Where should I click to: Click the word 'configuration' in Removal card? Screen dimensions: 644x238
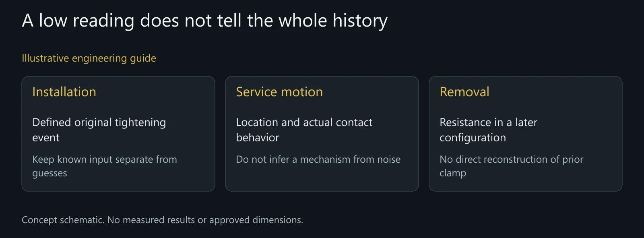pyautogui.click(x=473, y=138)
